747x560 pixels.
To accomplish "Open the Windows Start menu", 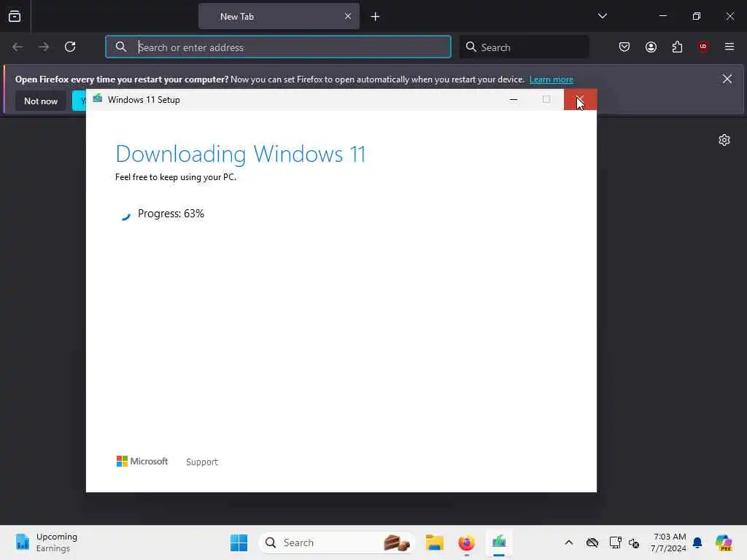I will [x=239, y=542].
